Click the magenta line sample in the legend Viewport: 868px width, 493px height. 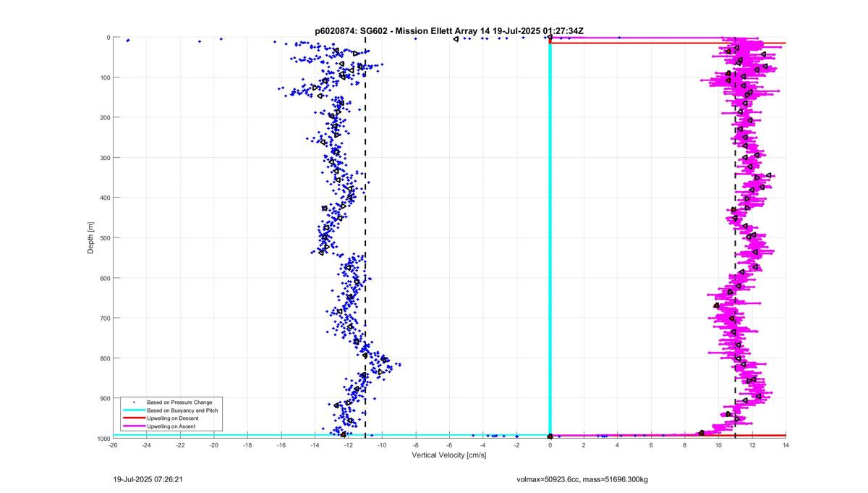coord(134,427)
